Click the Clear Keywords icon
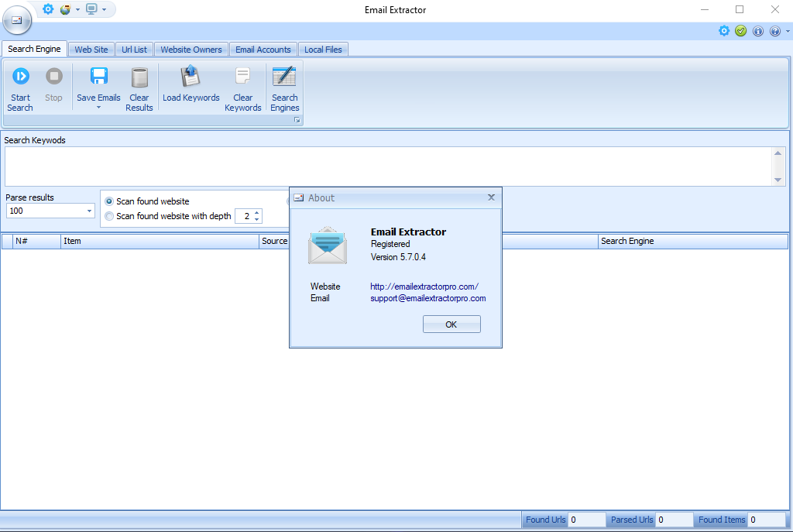Image resolution: width=793 pixels, height=532 pixels. click(x=242, y=77)
